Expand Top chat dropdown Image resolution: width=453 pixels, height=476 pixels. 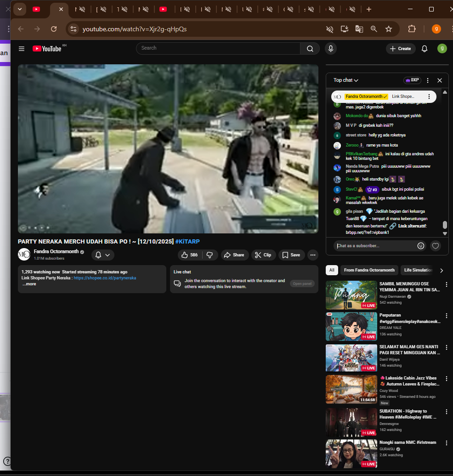[x=346, y=80]
